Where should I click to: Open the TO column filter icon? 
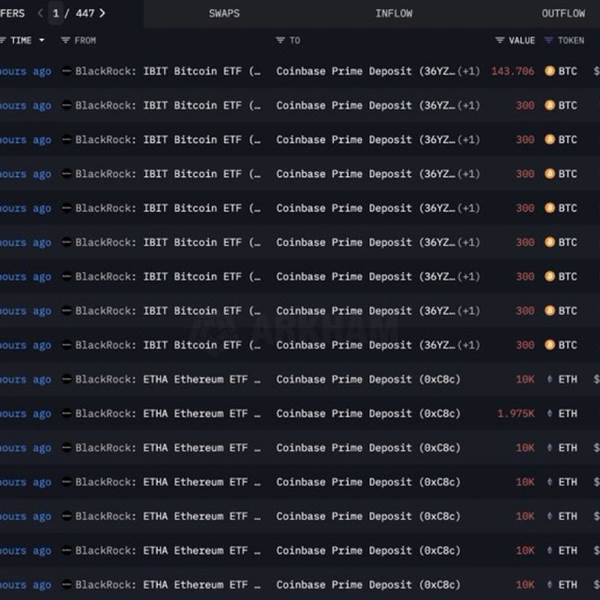280,40
